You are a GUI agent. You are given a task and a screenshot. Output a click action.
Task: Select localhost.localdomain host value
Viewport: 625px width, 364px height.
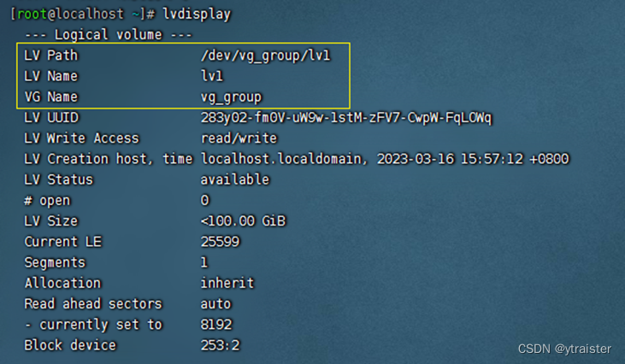[283, 159]
